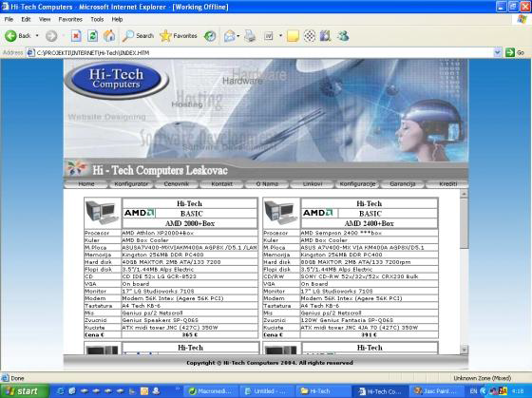Click the Go button next to address bar
This screenshot has width=532, height=398.
point(515,52)
